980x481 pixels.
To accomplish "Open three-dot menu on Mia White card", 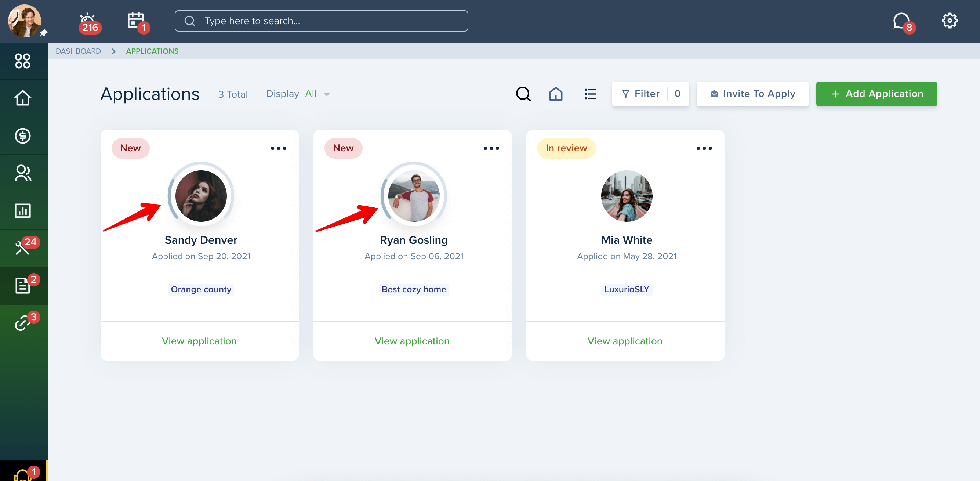I will [x=704, y=148].
